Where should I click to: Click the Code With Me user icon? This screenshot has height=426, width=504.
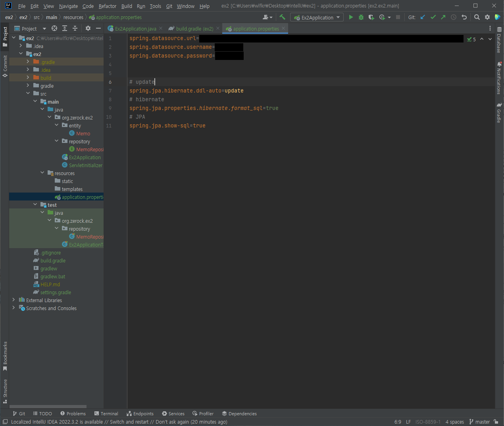265,17
